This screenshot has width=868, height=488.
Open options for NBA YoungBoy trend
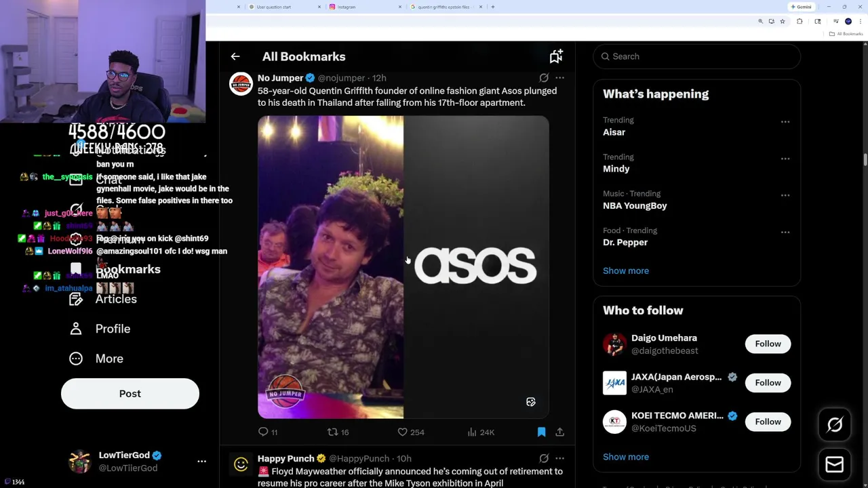point(785,195)
